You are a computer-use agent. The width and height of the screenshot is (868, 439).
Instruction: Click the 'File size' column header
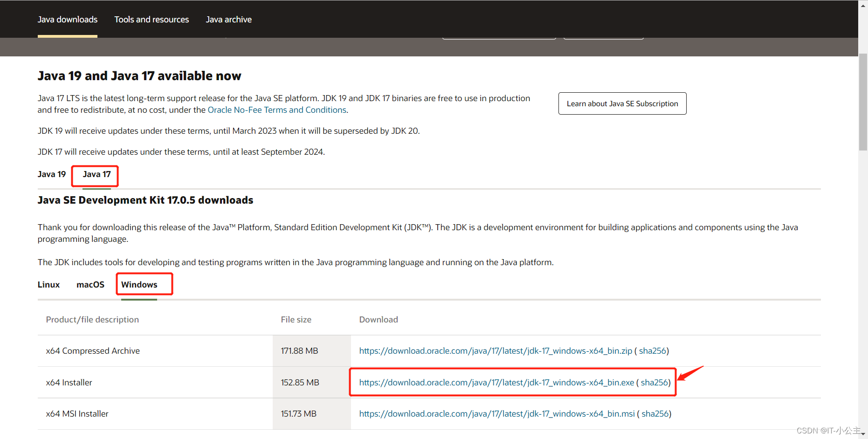click(296, 320)
